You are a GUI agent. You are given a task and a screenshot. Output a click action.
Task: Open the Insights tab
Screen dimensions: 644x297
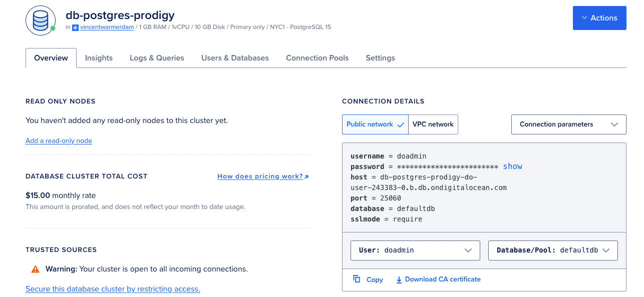tap(99, 58)
